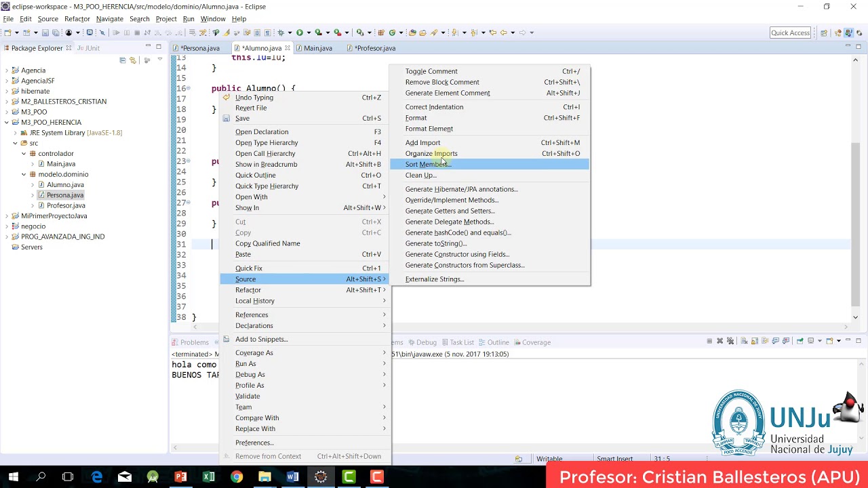Select Override/Implement Methods entry
The image size is (868, 488).
click(x=490, y=200)
